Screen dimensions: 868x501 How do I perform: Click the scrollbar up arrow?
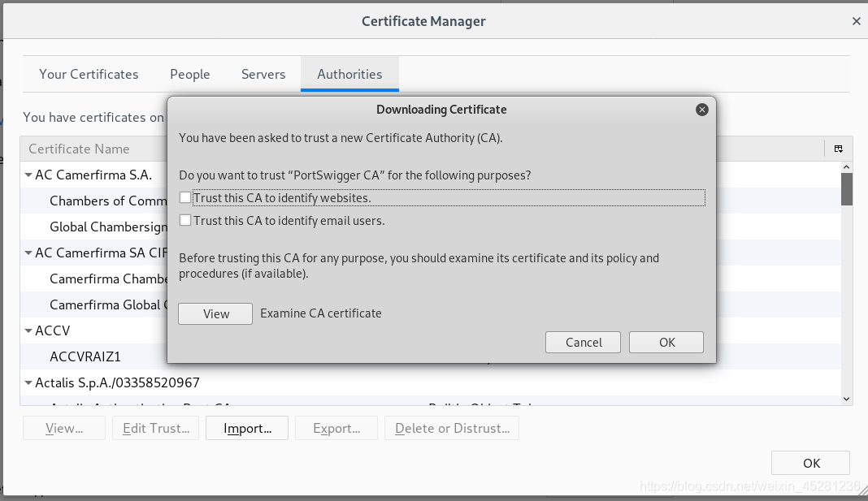pos(846,167)
